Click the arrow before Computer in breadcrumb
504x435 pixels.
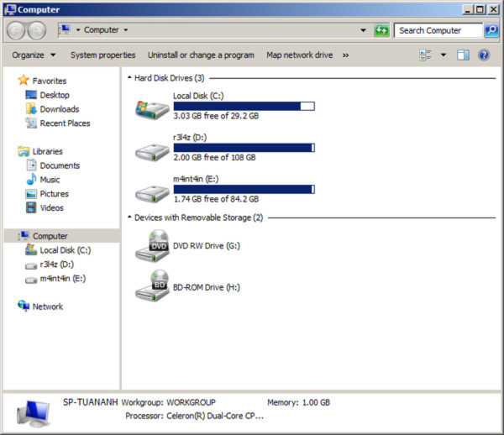[x=78, y=30]
